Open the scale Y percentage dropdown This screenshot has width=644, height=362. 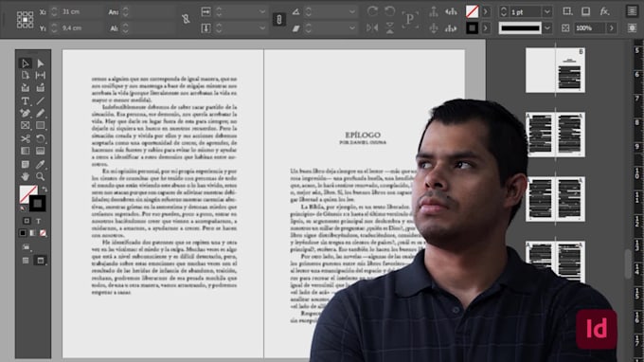click(262, 27)
